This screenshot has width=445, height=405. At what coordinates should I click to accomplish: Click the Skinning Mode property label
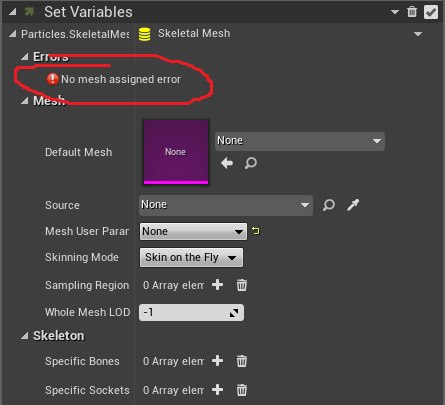click(x=82, y=257)
